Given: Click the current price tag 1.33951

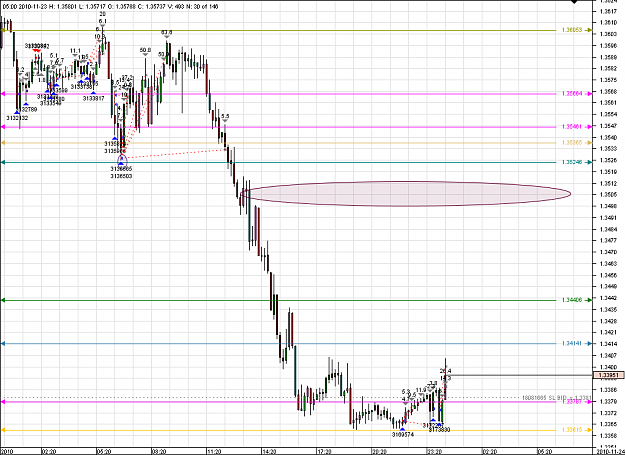Looking at the screenshot, I should click(x=609, y=375).
